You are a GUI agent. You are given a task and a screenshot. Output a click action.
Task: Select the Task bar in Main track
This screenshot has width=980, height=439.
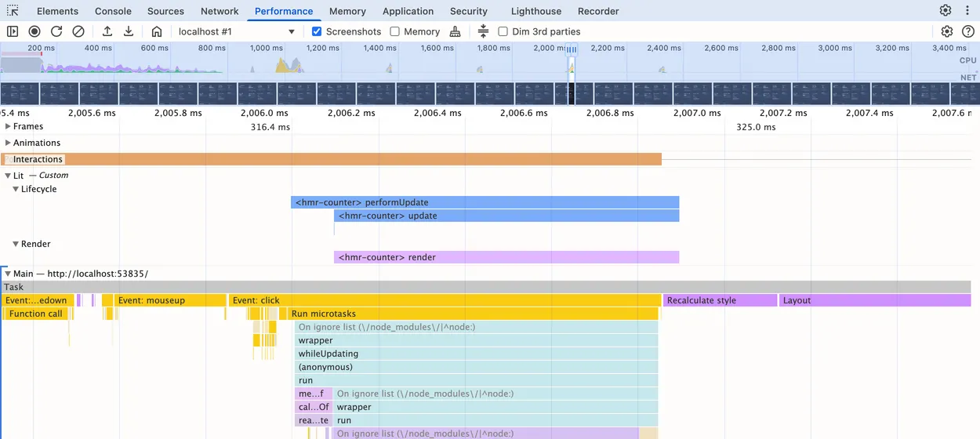(x=486, y=287)
